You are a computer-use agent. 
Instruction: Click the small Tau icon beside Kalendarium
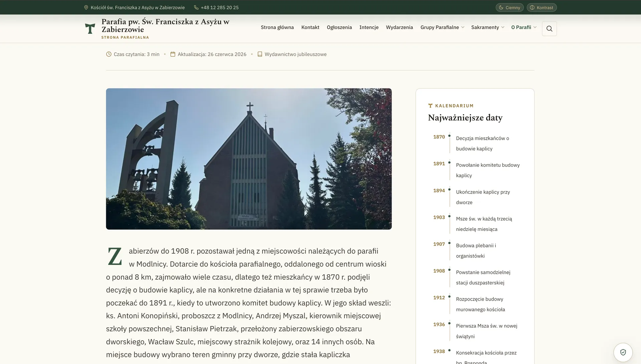[x=430, y=106]
